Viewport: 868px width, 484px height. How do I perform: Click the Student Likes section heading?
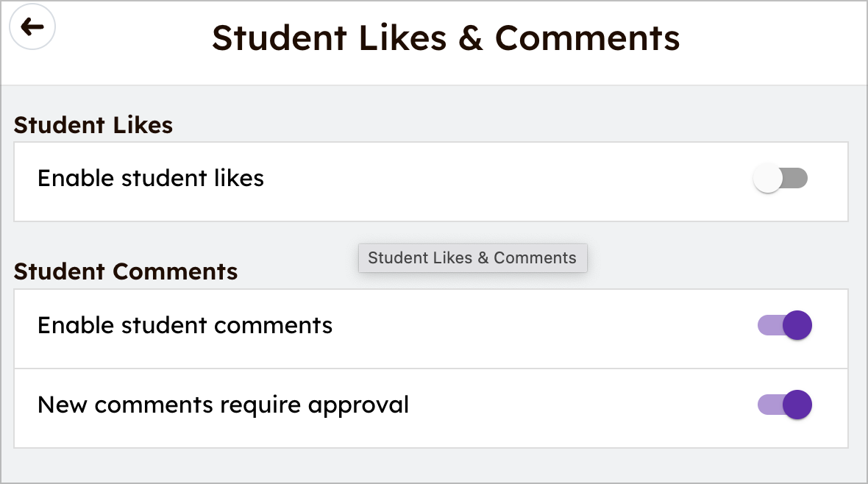(x=93, y=125)
